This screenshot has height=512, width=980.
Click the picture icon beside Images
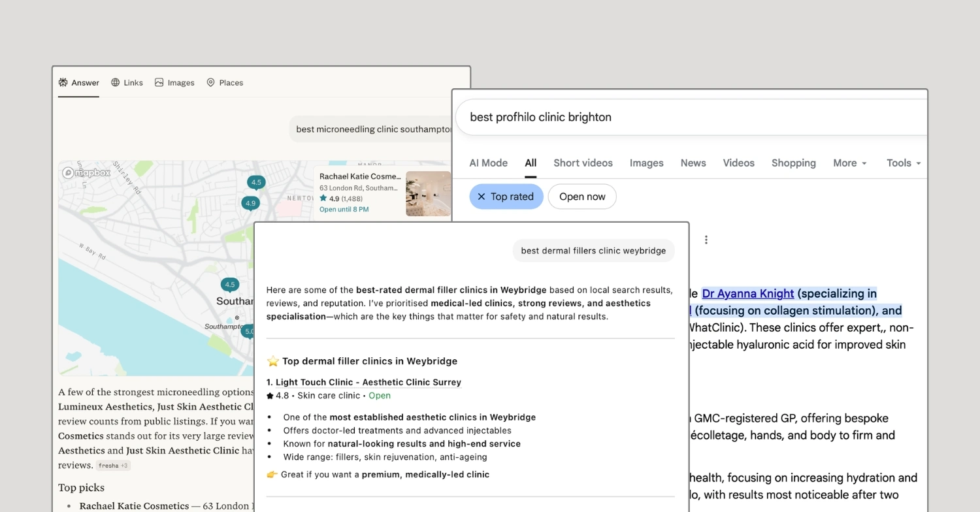click(159, 83)
